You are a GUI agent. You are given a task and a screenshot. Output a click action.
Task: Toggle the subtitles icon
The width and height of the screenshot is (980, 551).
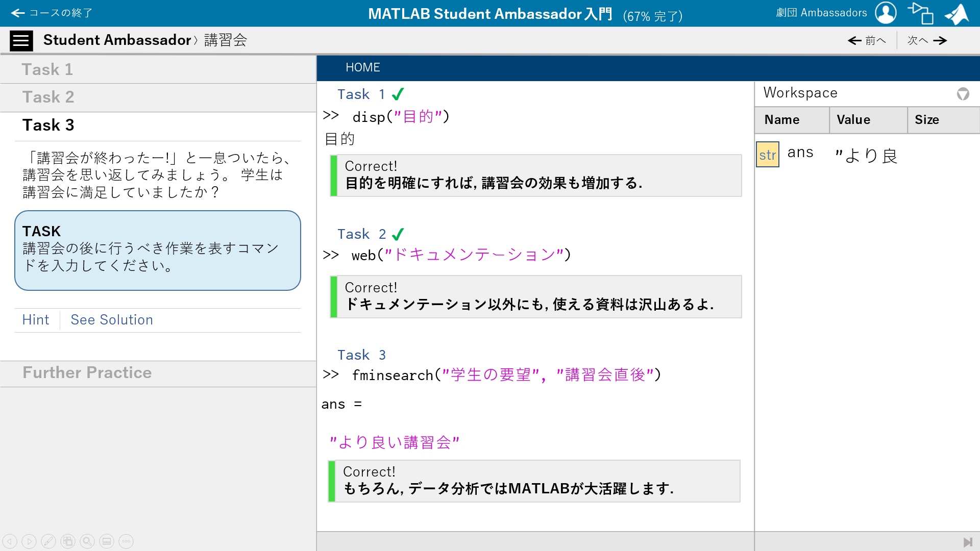point(107,541)
